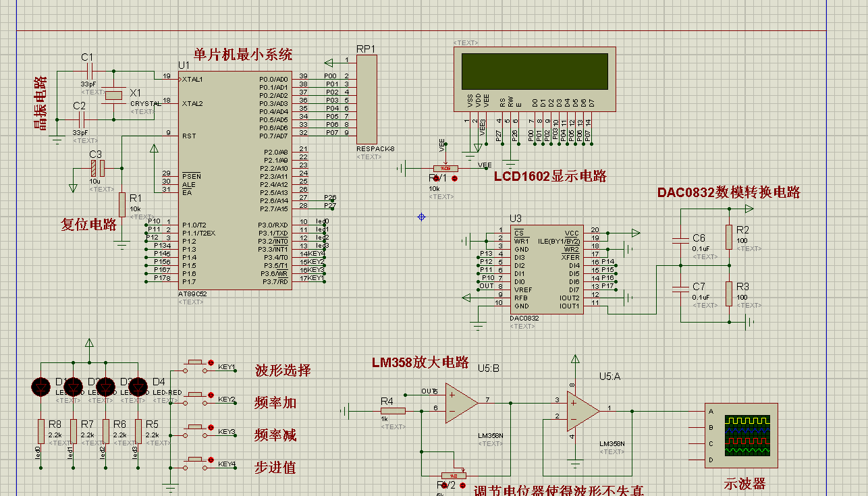Select capacitor C6

tap(680, 241)
